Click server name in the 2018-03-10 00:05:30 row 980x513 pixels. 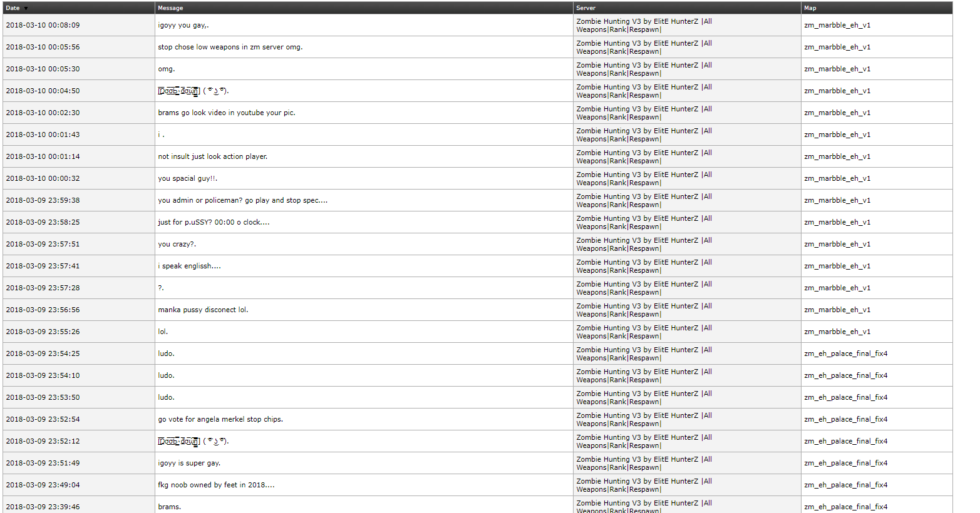(644, 69)
